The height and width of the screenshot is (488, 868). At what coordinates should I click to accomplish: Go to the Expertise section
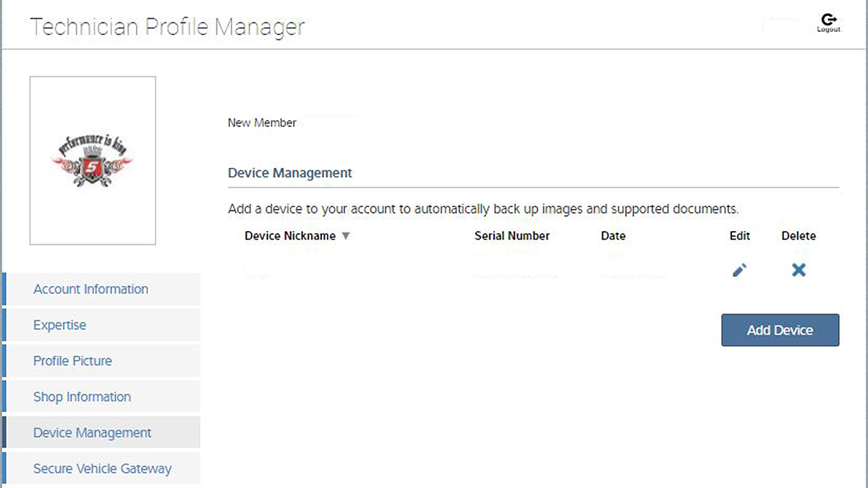(x=59, y=325)
